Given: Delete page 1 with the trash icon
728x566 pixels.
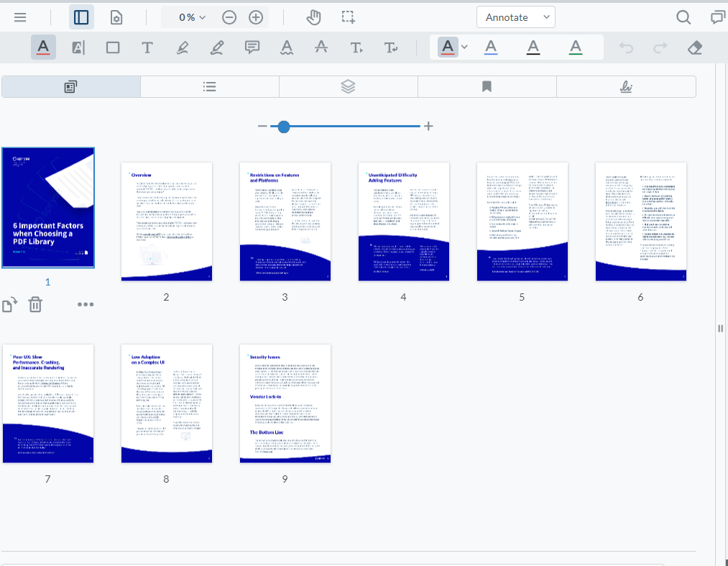Looking at the screenshot, I should [x=35, y=304].
